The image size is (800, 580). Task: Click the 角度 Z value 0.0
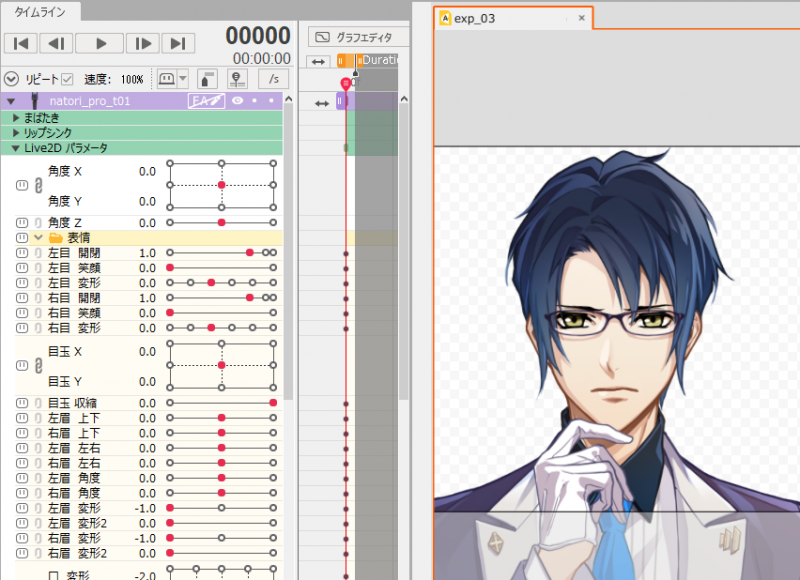point(147,223)
